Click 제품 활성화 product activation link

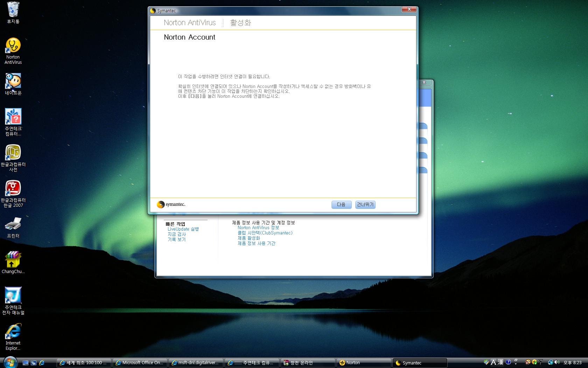[x=249, y=238]
